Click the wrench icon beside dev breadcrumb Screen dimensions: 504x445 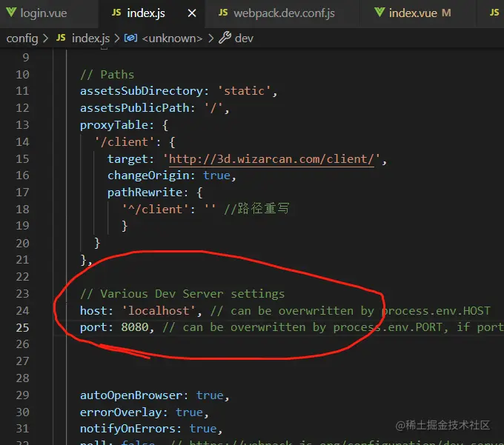pos(225,38)
